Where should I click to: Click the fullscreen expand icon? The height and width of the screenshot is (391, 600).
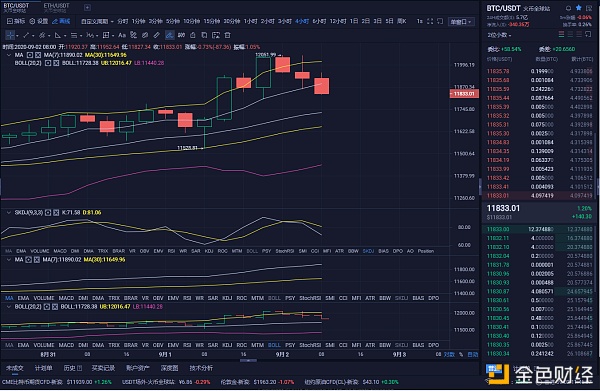pyautogui.click(x=430, y=21)
